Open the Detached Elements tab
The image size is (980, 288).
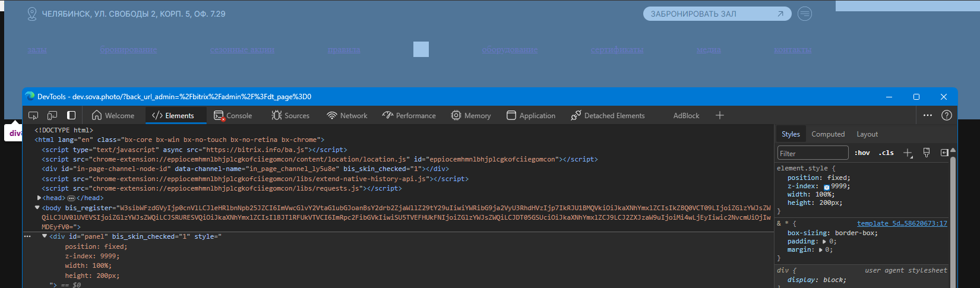[x=608, y=115]
